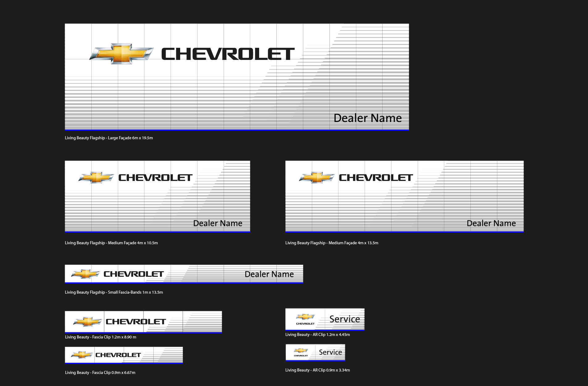Click Dealer Name on the Small Fascia-Bands sign

pyautogui.click(x=269, y=274)
